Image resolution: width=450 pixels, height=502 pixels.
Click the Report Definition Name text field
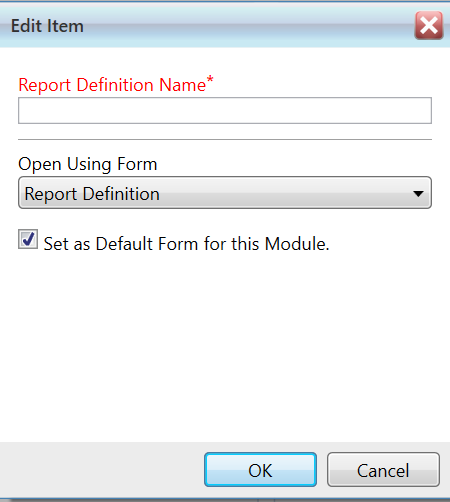(225, 111)
